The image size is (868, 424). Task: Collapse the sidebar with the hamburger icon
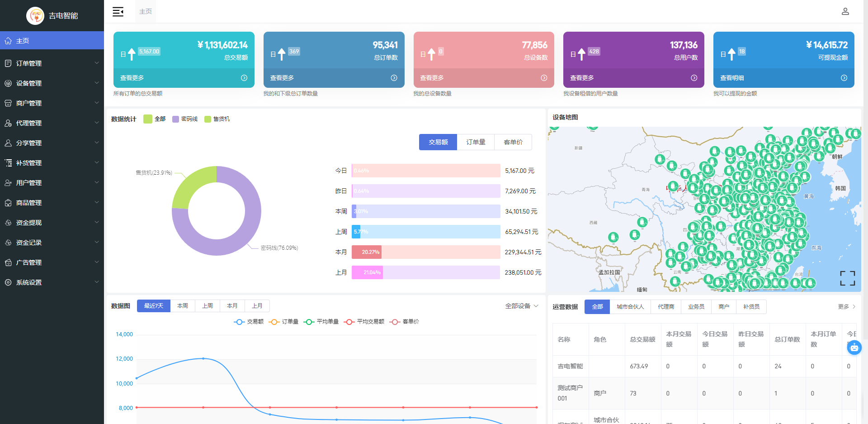pos(118,12)
